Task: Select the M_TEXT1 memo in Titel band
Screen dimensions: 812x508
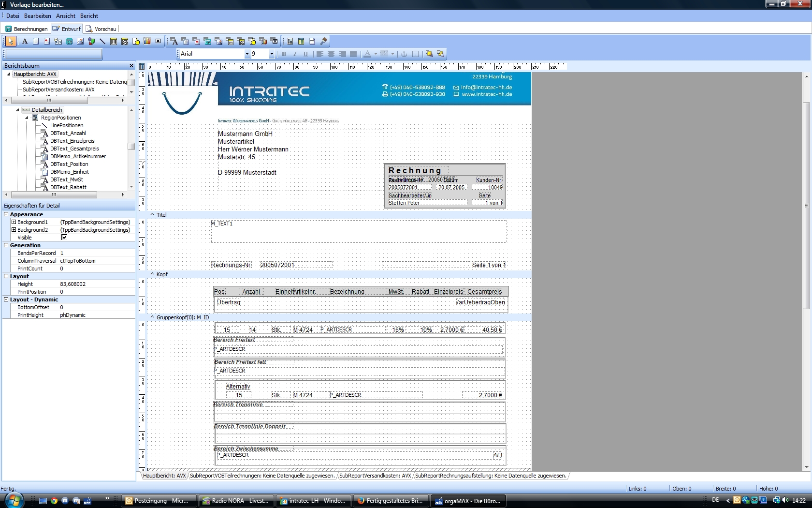Action: click(359, 231)
